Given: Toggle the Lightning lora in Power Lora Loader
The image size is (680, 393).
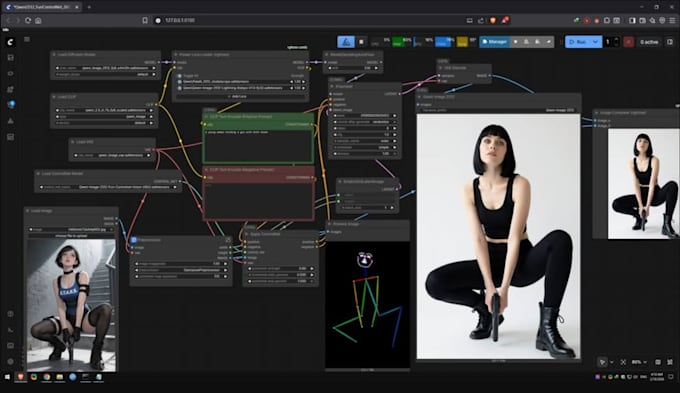Looking at the screenshot, I should click(x=180, y=88).
